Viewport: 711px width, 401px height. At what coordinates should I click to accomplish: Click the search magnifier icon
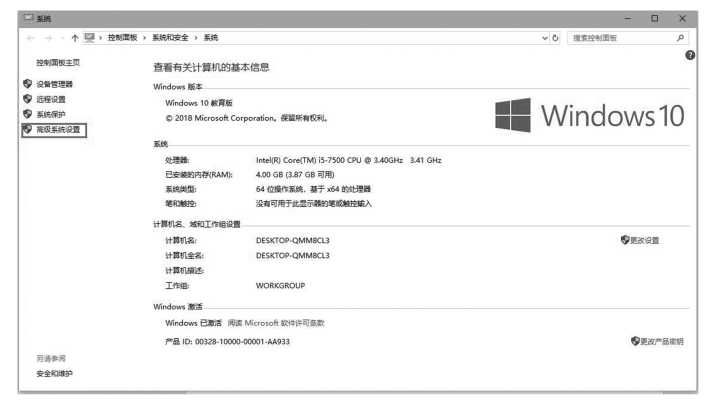(680, 38)
